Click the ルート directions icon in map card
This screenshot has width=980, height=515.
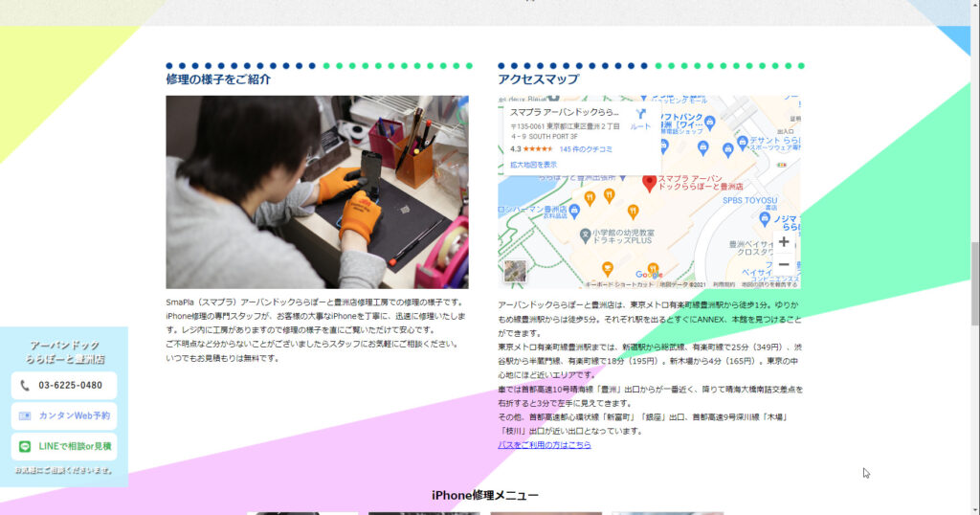640,114
